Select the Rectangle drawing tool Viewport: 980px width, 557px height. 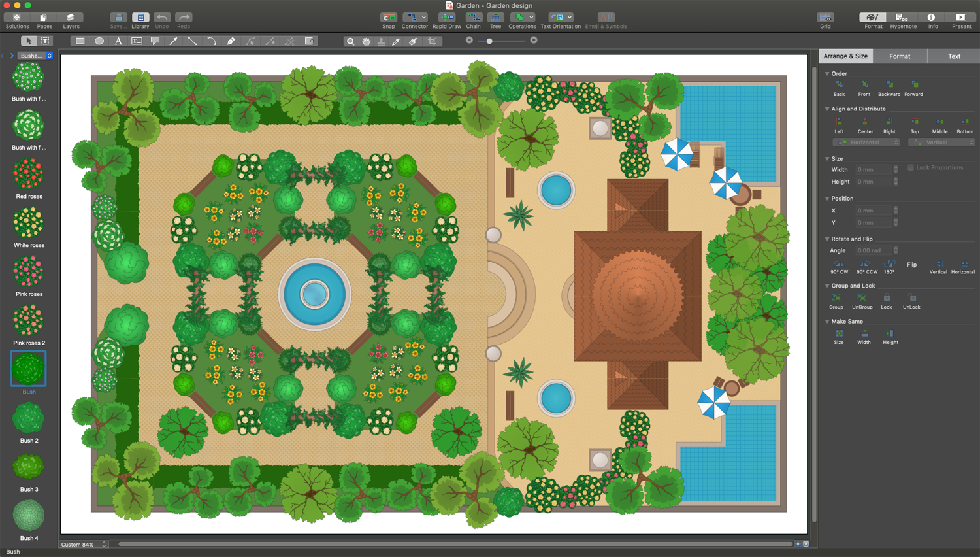(x=80, y=41)
